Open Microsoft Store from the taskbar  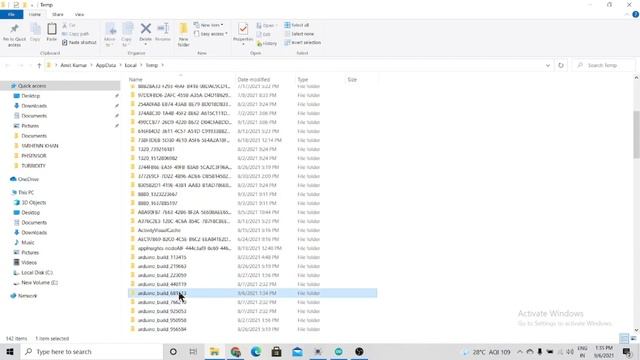point(276,352)
